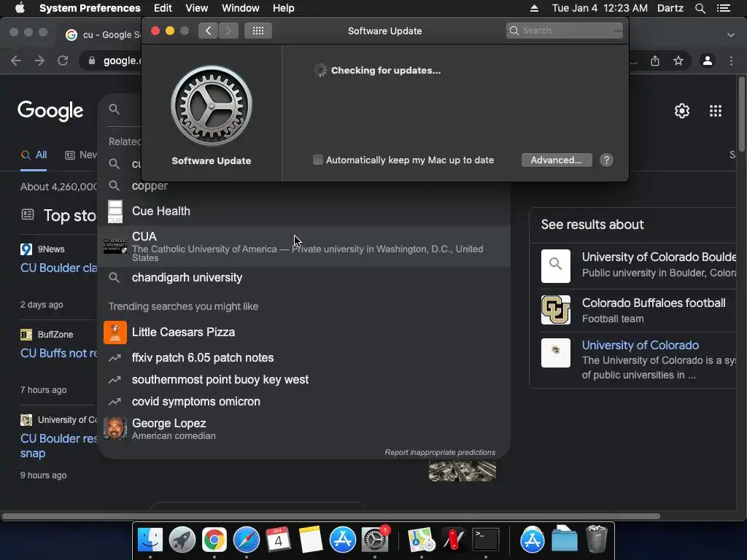Choose the chandigarh university suggestion
This screenshot has width=747, height=560.
(x=304, y=277)
